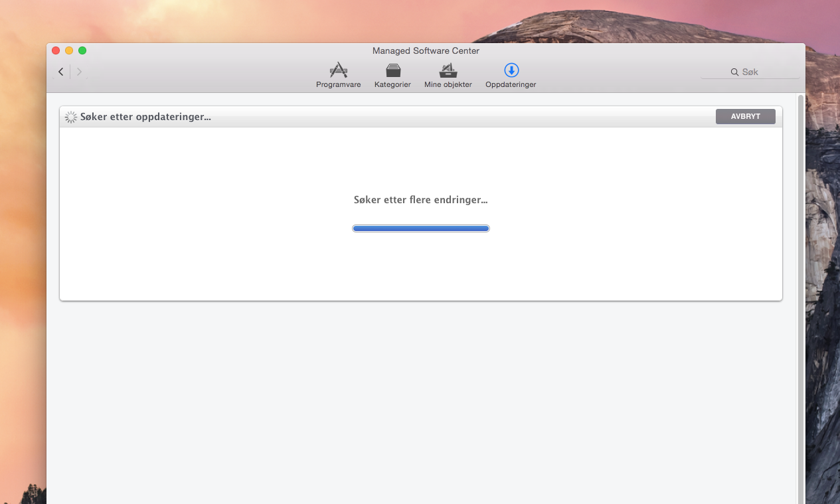Viewport: 840px width, 504px height.
Task: Click the spinning update progress indicator
Action: (70, 118)
